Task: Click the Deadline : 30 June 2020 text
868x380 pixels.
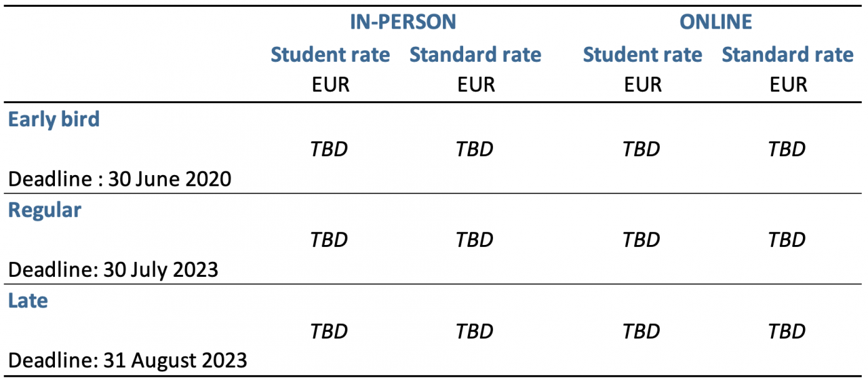Action: [119, 179]
